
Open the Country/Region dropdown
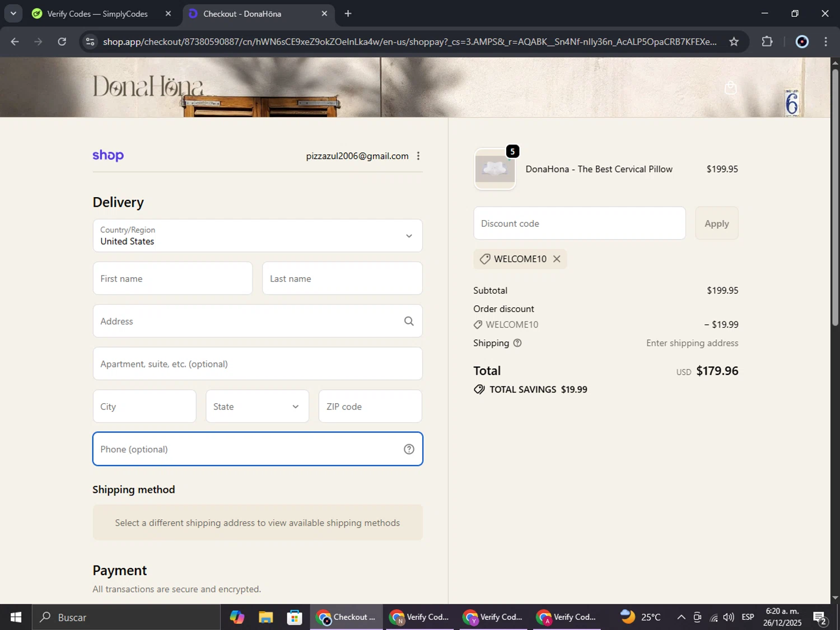[x=258, y=236]
